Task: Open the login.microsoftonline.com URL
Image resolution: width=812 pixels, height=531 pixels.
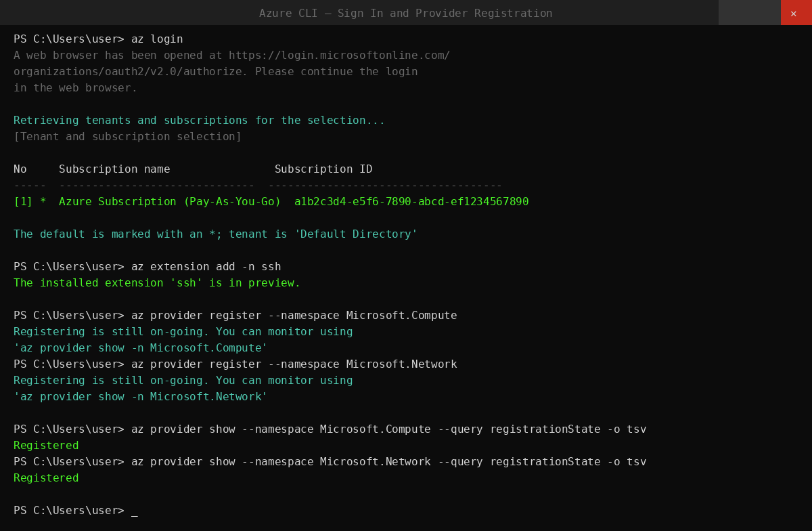Action: pos(338,56)
